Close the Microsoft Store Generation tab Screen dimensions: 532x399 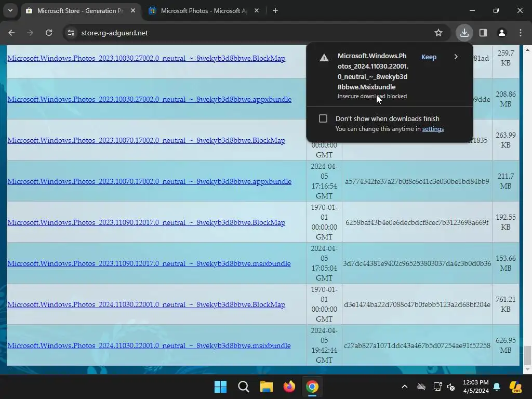click(133, 11)
